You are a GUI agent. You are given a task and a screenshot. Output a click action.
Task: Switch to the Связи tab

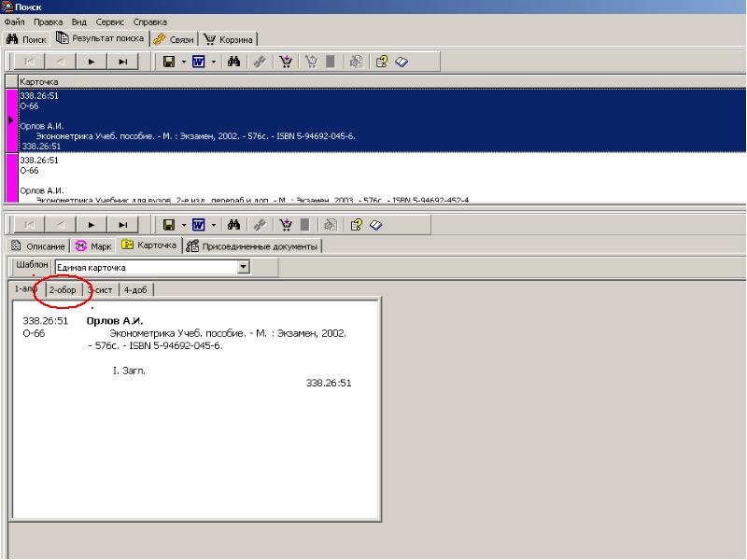(174, 39)
